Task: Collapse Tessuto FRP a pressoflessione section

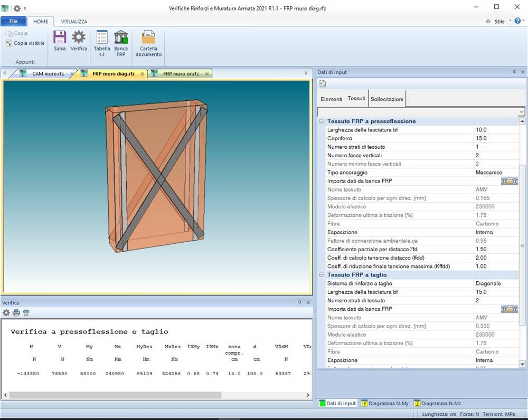Action: point(321,121)
